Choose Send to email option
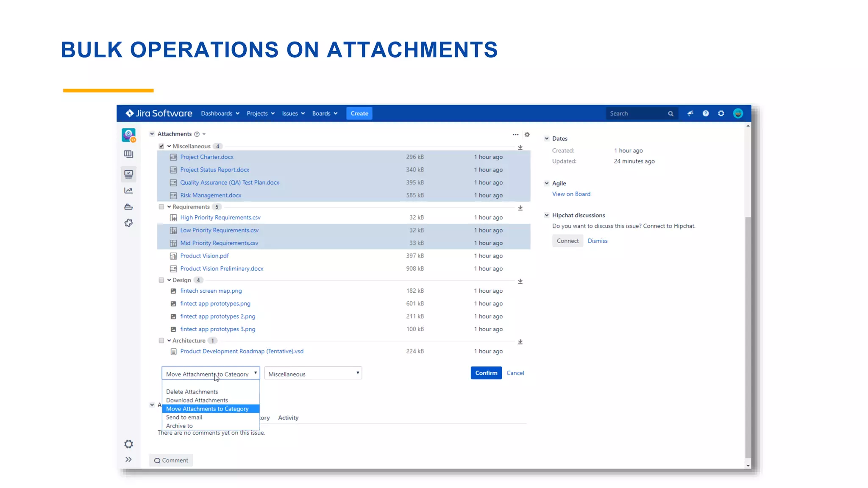The width and height of the screenshot is (868, 488). tap(184, 417)
